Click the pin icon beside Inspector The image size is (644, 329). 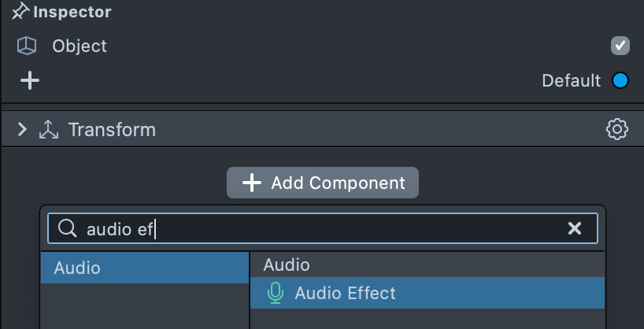click(x=20, y=13)
